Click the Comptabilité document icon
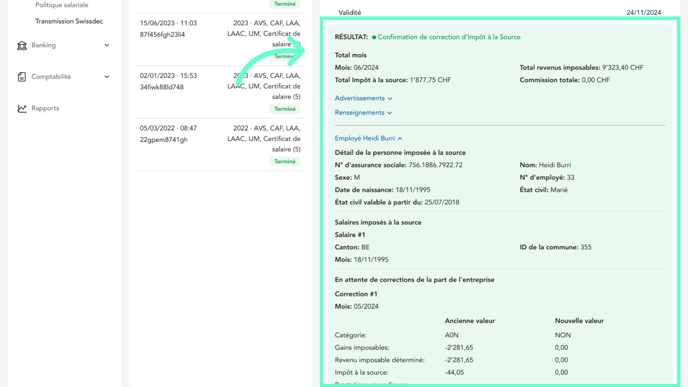Viewport: 688px width, 387px height. click(22, 77)
